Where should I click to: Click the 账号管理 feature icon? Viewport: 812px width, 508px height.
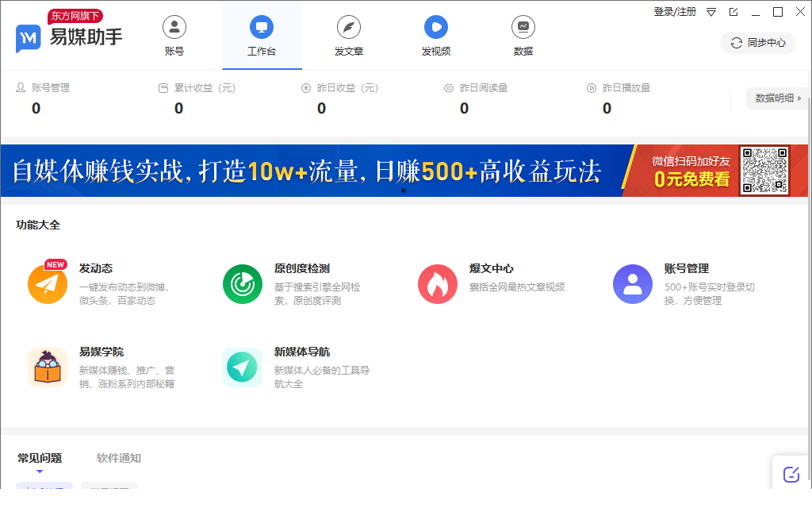click(632, 283)
